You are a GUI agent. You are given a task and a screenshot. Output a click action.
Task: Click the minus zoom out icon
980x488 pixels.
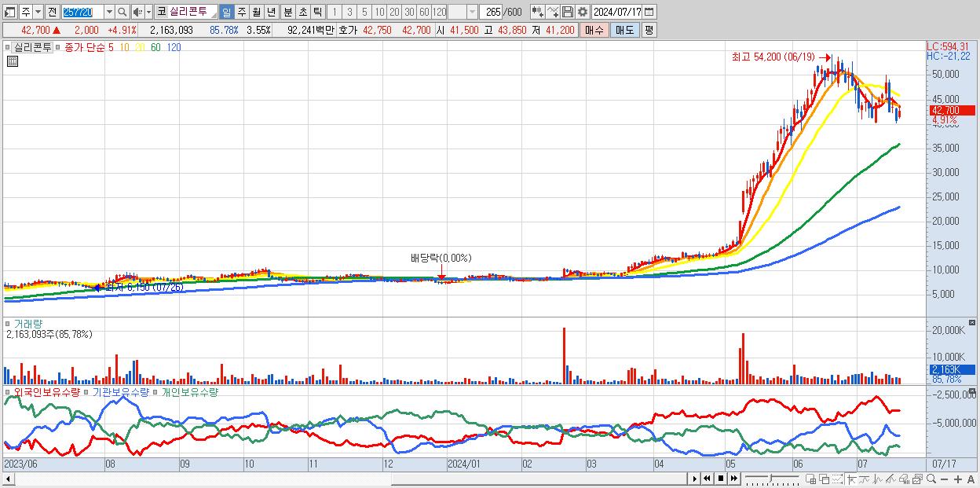(944, 479)
